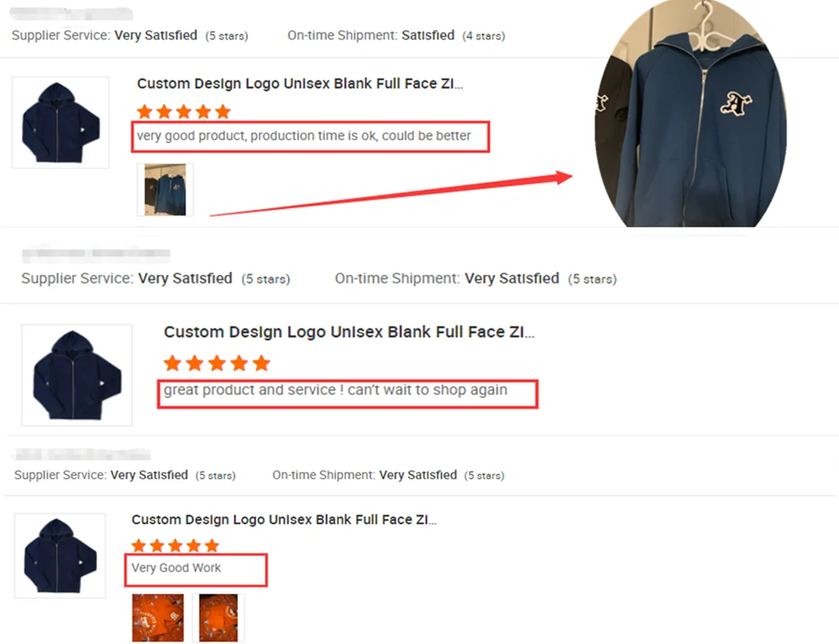Click the blurred reviewer name of second review
The width and height of the screenshot is (839, 644).
pos(96,254)
